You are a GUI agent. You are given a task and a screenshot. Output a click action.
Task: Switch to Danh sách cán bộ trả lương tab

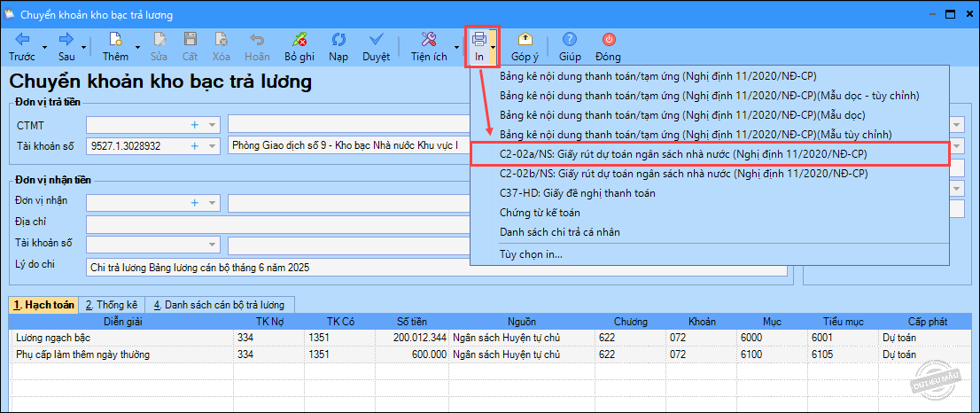pos(220,305)
